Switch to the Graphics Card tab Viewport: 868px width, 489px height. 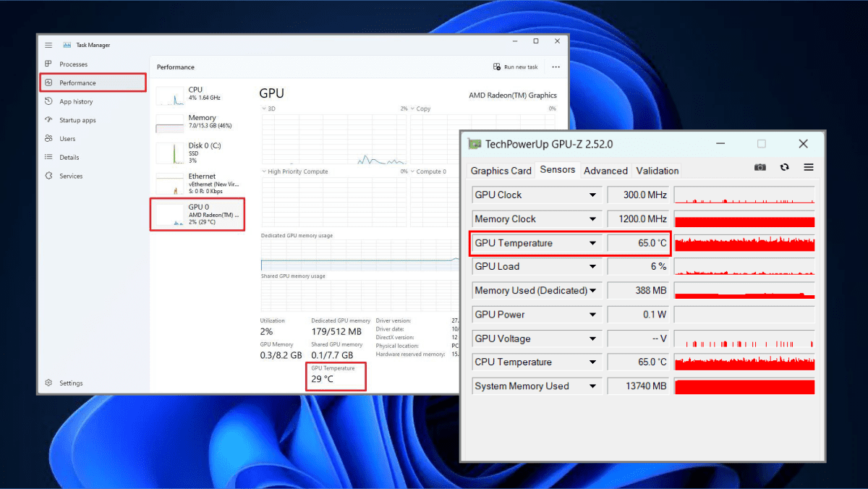[501, 171]
